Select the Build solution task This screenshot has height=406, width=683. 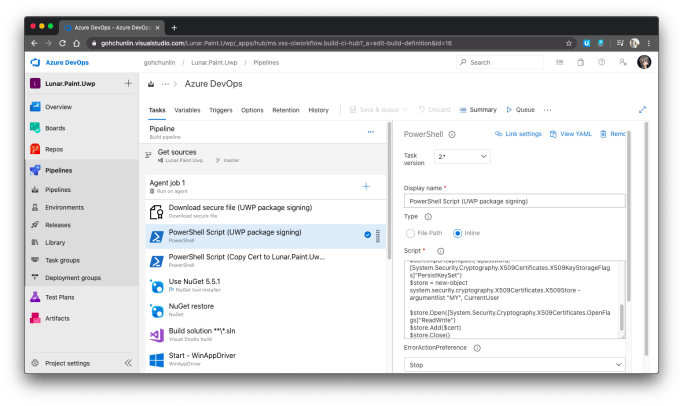coord(266,335)
